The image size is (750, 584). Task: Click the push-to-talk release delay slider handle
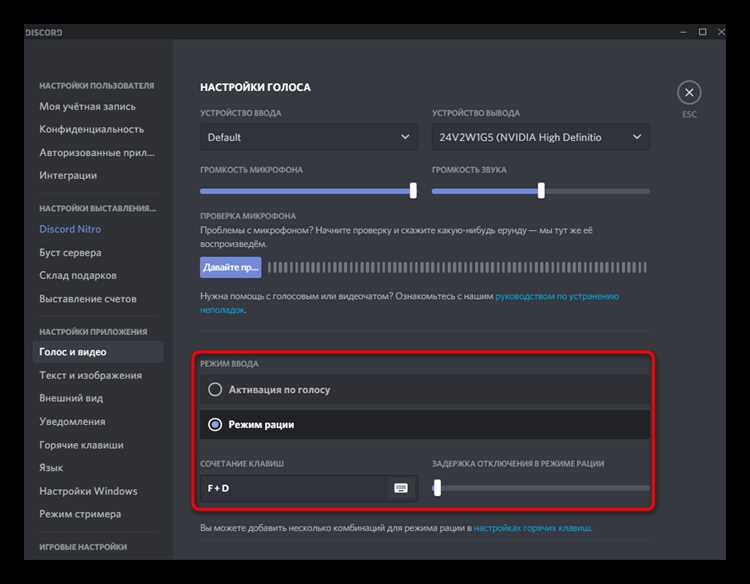[437, 488]
